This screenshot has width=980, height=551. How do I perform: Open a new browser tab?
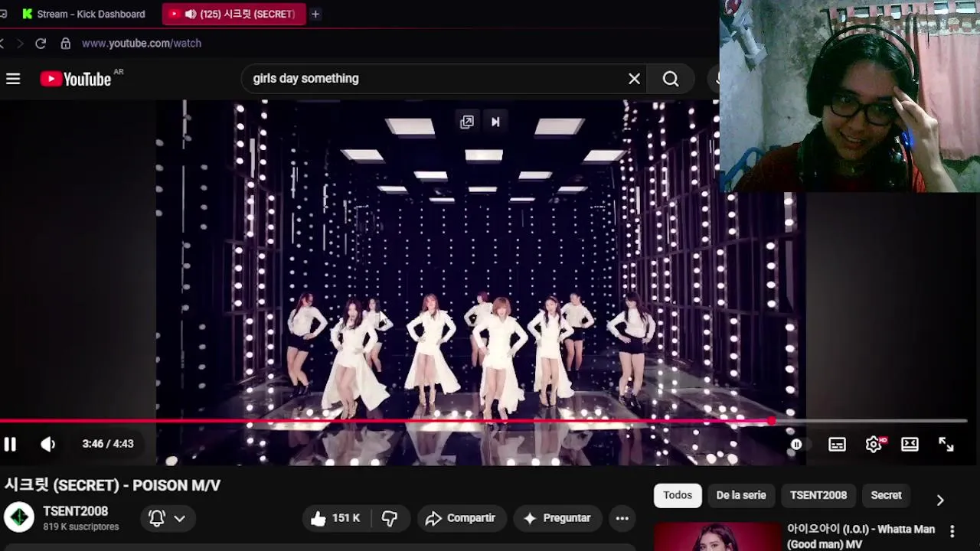click(x=315, y=14)
